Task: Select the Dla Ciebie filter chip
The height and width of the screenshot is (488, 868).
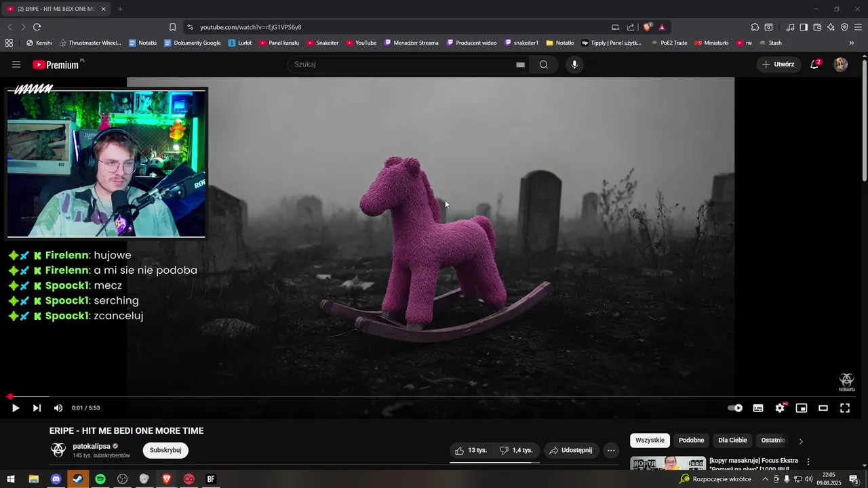Action: coord(732,441)
